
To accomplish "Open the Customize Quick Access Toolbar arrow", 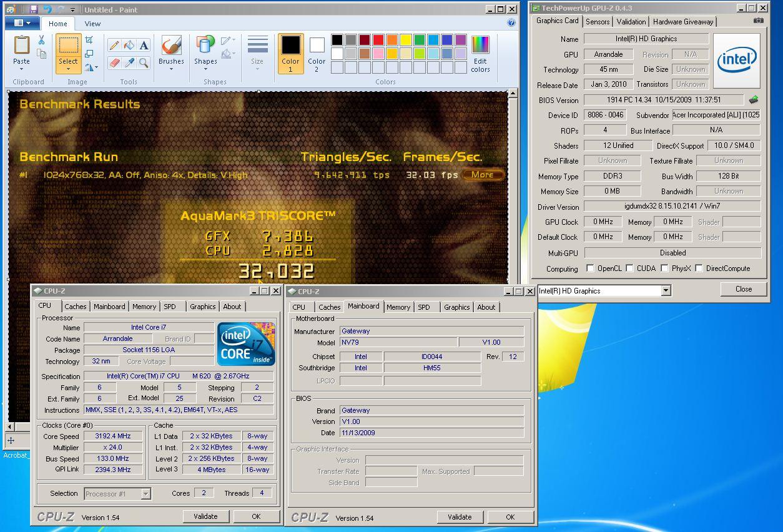I will click(x=73, y=10).
